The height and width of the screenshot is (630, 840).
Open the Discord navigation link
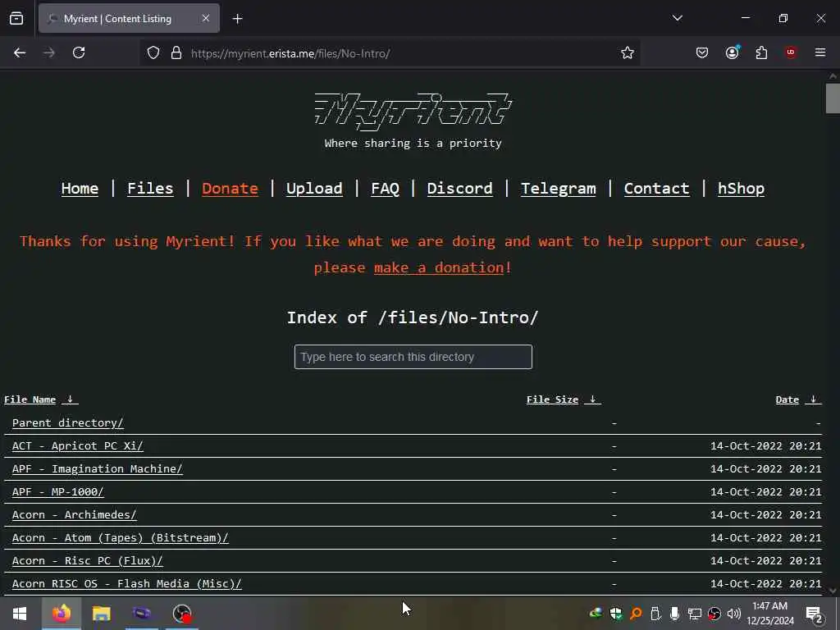tap(459, 189)
